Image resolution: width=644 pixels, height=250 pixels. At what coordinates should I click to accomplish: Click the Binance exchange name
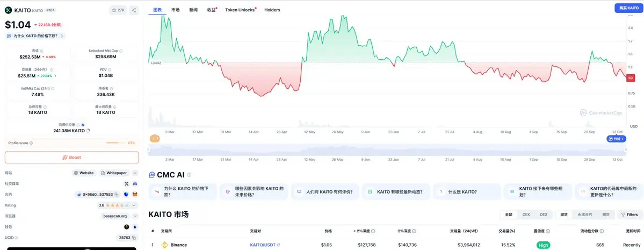click(179, 245)
